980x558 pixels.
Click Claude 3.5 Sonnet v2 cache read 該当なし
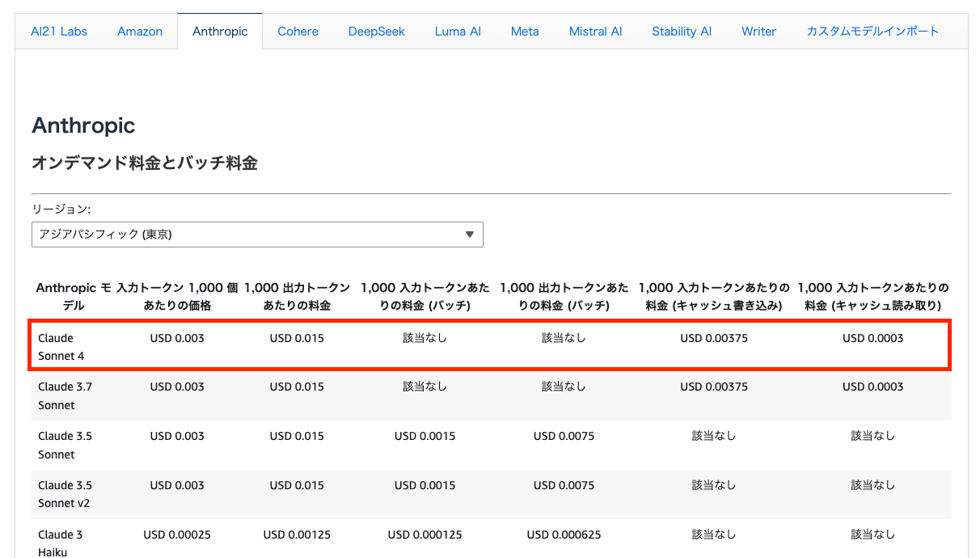(x=872, y=485)
